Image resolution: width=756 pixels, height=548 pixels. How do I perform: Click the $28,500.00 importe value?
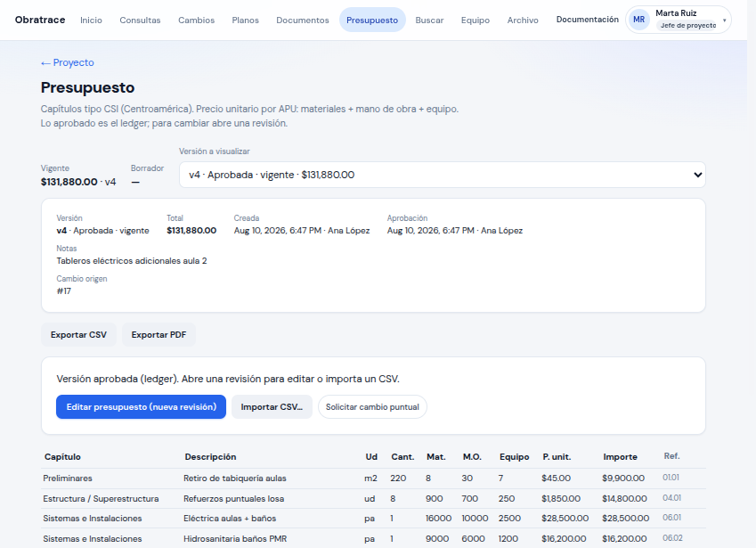click(625, 519)
